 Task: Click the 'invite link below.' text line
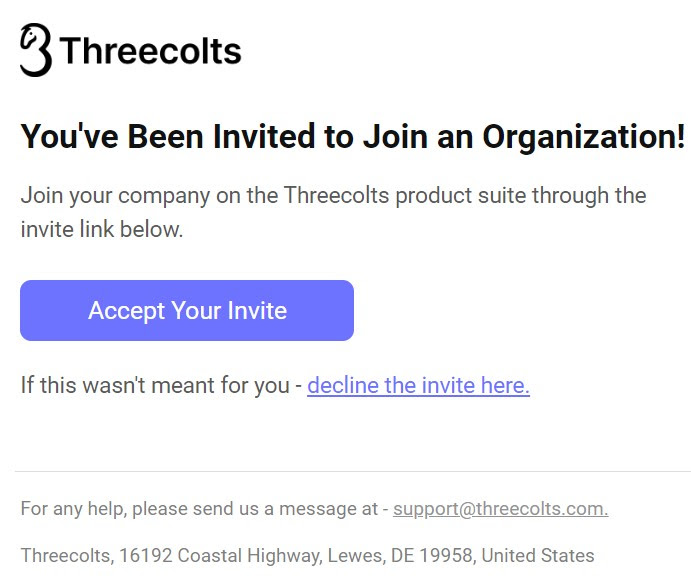(x=102, y=229)
